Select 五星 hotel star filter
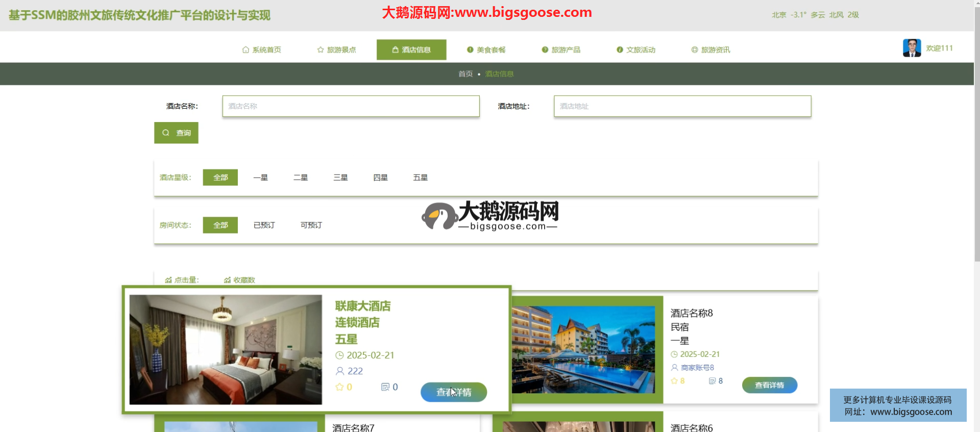980x432 pixels. click(420, 177)
